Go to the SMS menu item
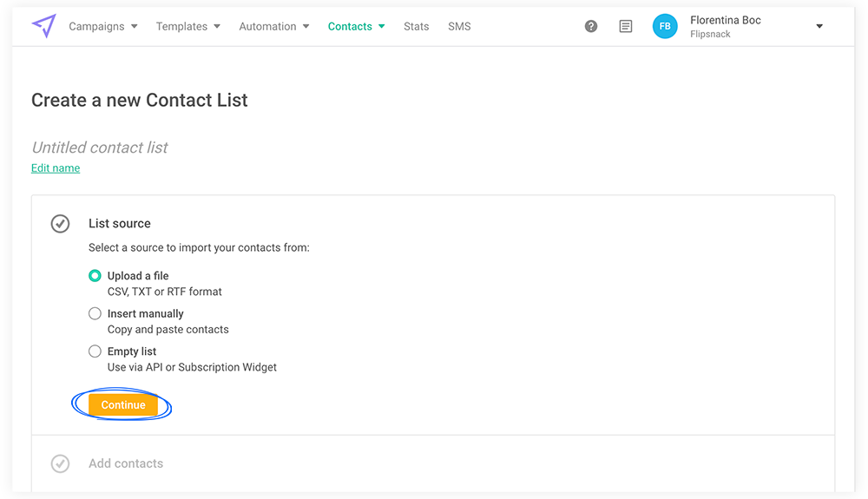 459,27
